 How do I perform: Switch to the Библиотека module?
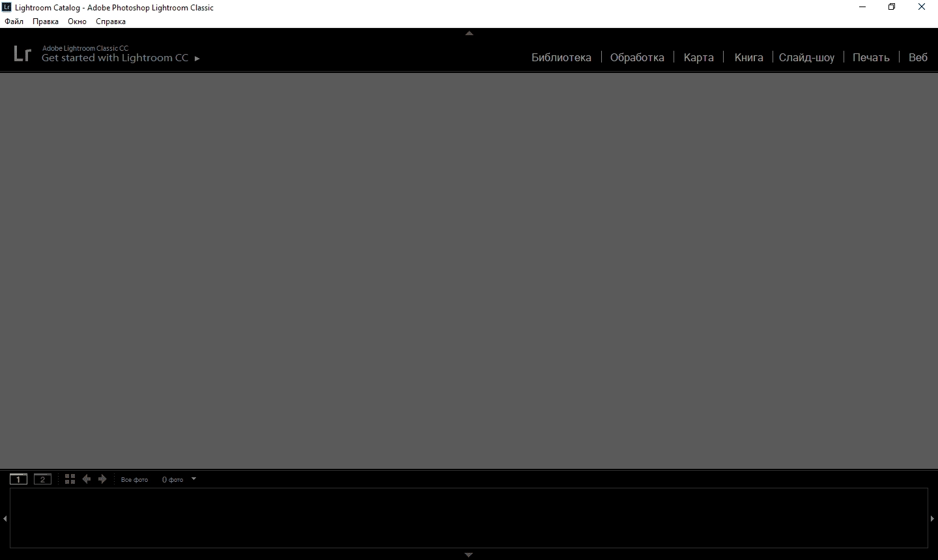point(561,57)
